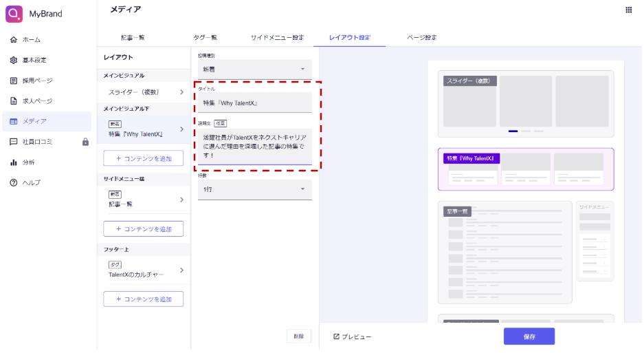Open ヘルプ help page
Image resolution: width=644 pixels, height=353 pixels.
(x=31, y=182)
